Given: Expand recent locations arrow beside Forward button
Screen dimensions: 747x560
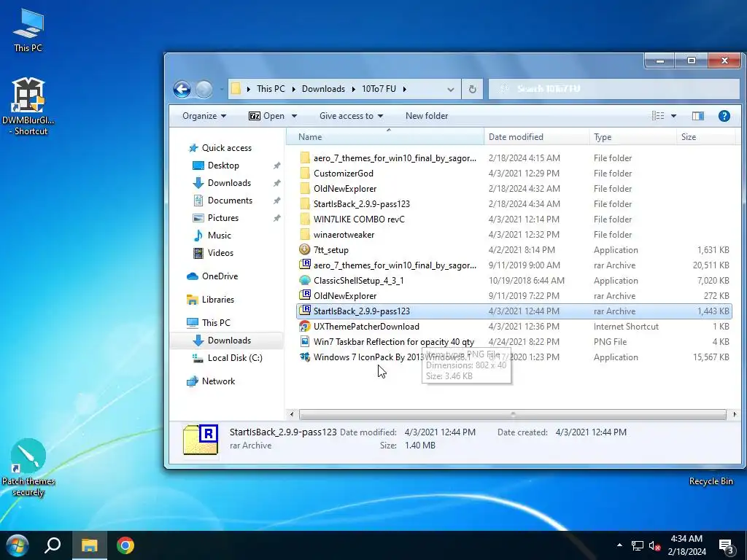Looking at the screenshot, I should (222, 89).
